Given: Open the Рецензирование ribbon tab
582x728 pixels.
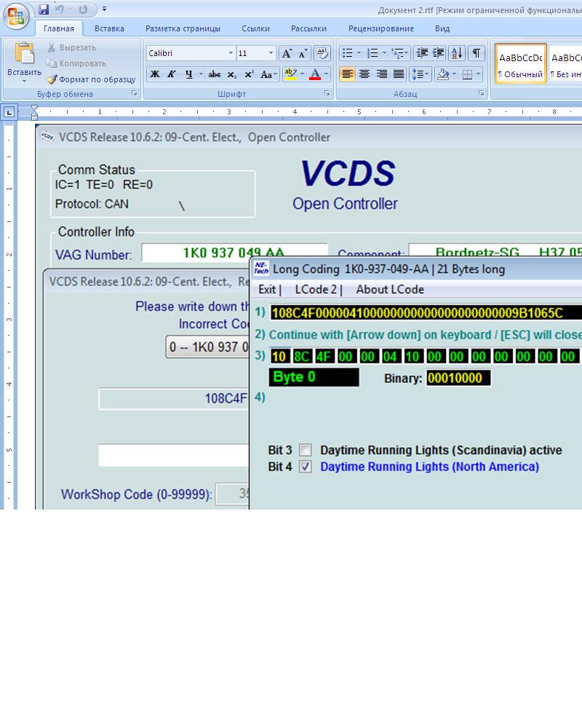Looking at the screenshot, I should [x=381, y=28].
